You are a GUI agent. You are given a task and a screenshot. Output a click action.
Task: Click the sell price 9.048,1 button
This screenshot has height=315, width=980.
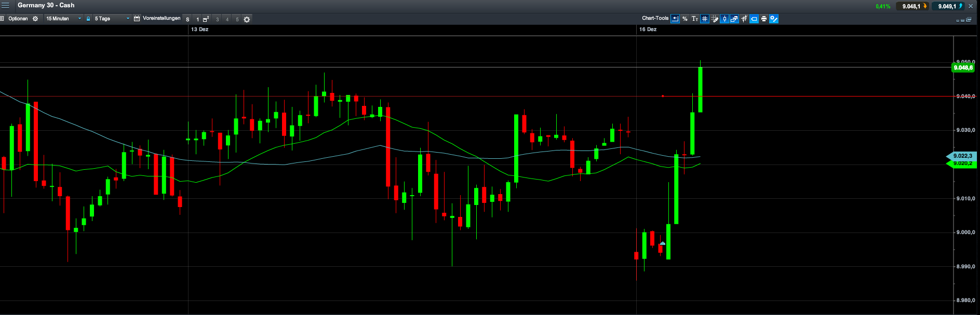click(x=913, y=6)
